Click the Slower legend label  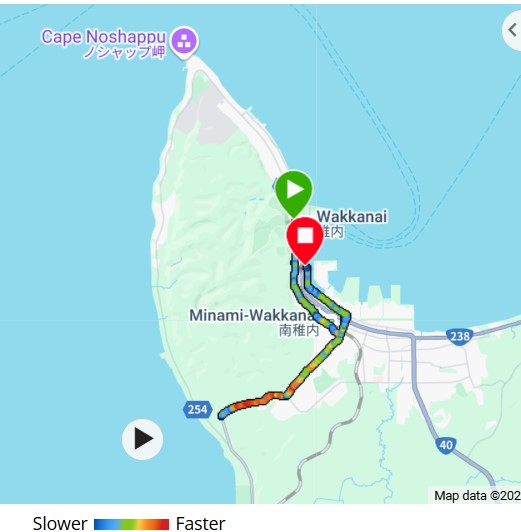tap(60, 523)
